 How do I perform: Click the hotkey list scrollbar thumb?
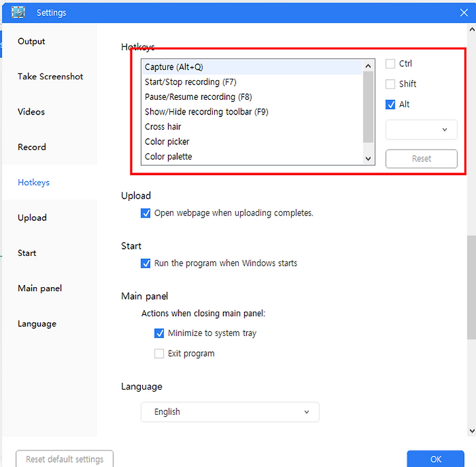tap(368, 107)
